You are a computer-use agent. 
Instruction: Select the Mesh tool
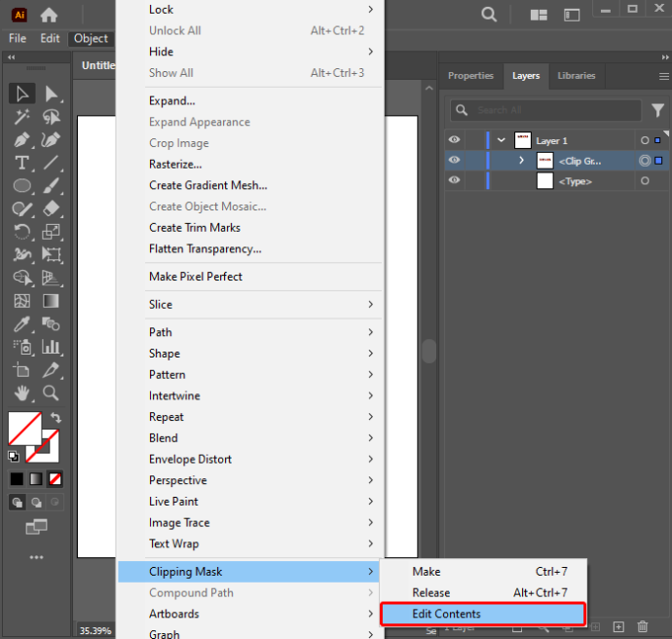pos(21,301)
